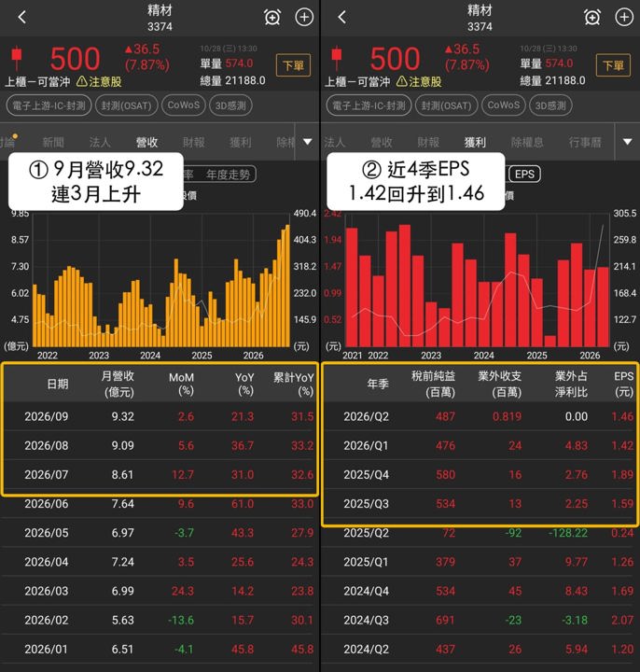Switch to 法人 tab in left panel
The height and width of the screenshot is (672, 640).
[x=100, y=142]
